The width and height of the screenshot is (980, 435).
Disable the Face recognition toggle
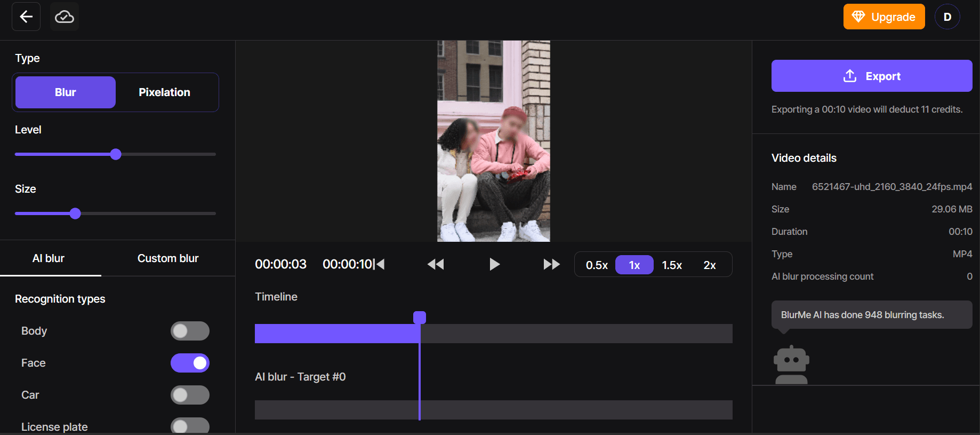(190, 363)
